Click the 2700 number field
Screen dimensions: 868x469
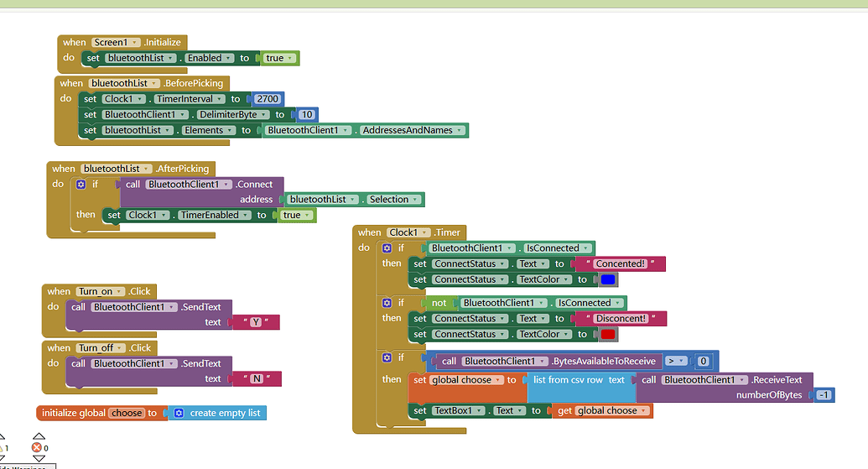coord(268,99)
